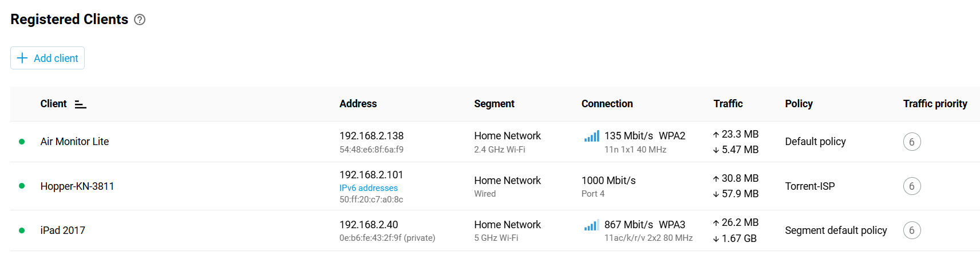980x254 pixels.
Task: Click Air Monitor Lite Wi-Fi signal icon
Action: [591, 136]
